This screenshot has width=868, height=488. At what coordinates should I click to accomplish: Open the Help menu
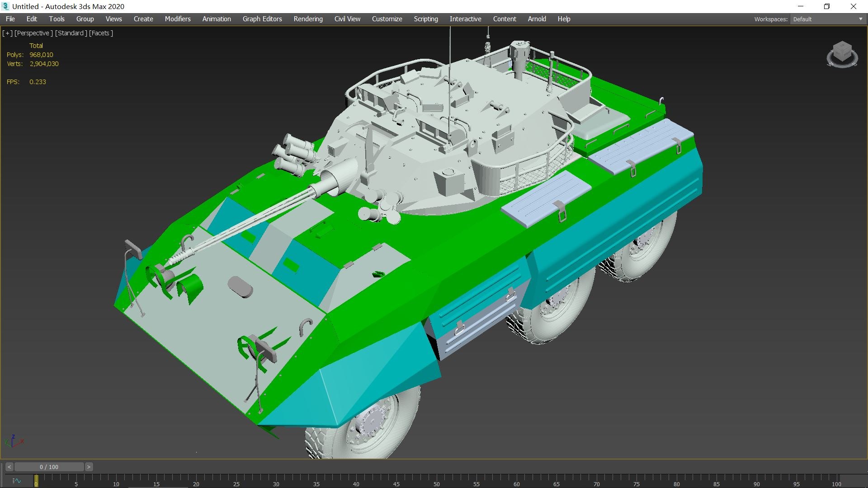click(x=564, y=19)
